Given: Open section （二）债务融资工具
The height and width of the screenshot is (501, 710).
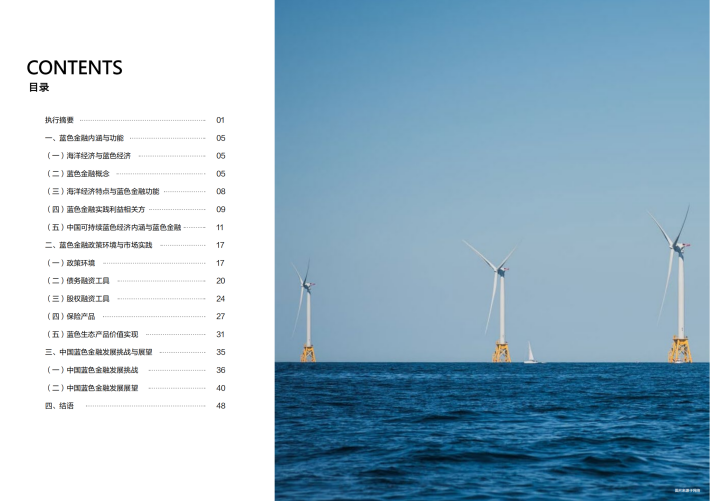Looking at the screenshot, I should tap(77, 281).
